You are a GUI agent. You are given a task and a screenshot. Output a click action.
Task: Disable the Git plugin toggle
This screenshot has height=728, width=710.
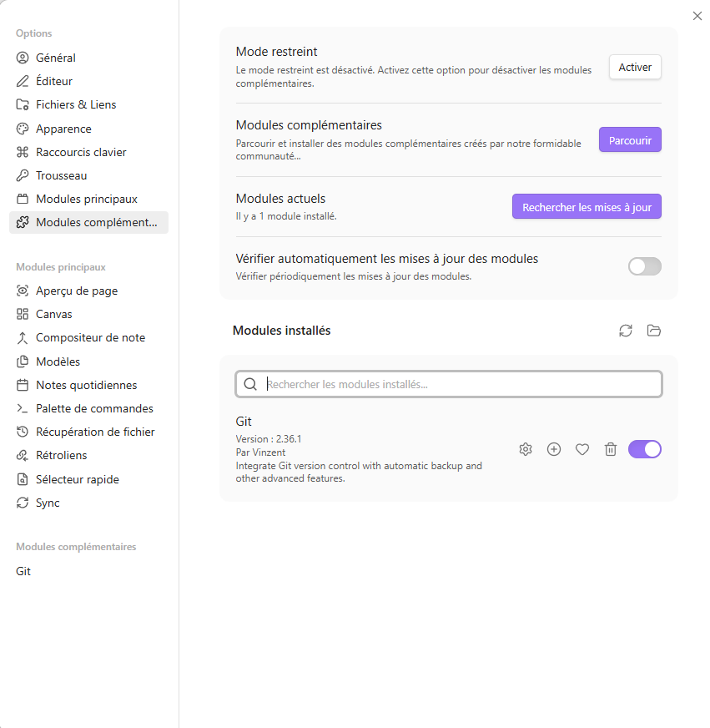(644, 449)
